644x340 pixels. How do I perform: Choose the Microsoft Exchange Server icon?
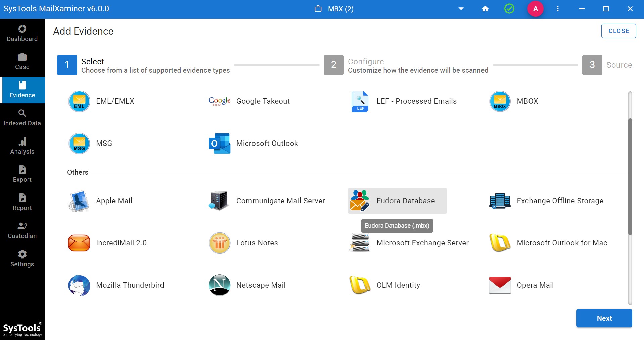tap(360, 243)
